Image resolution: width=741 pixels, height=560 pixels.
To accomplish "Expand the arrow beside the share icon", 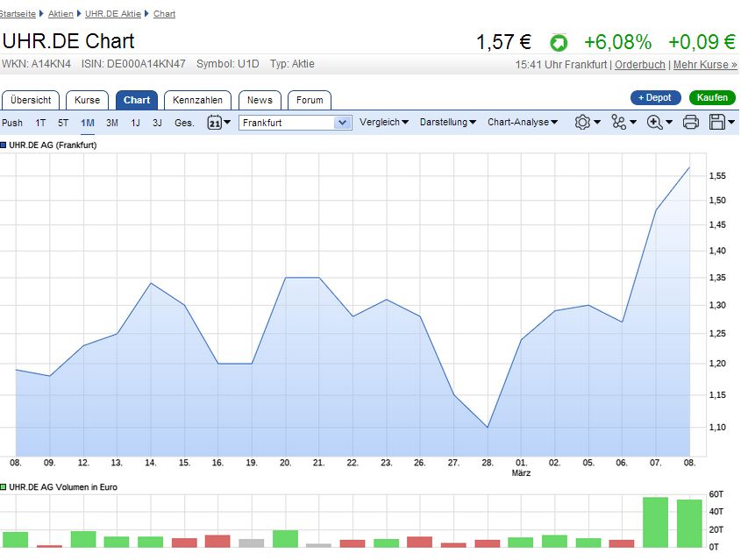I will tap(633, 123).
